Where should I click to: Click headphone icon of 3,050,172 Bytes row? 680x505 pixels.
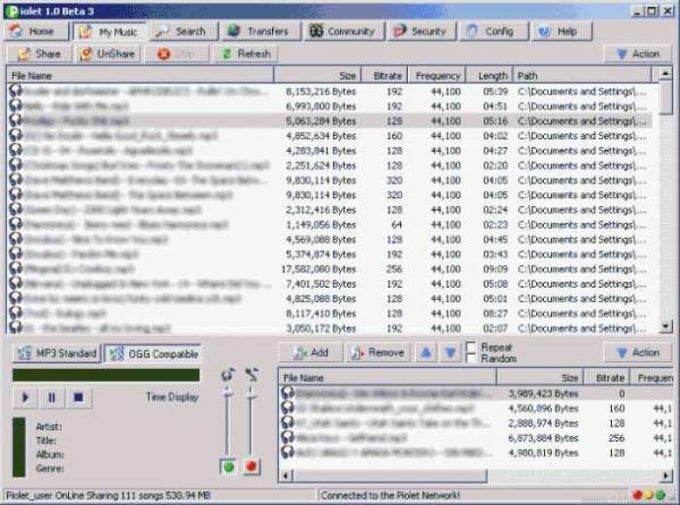click(16, 327)
